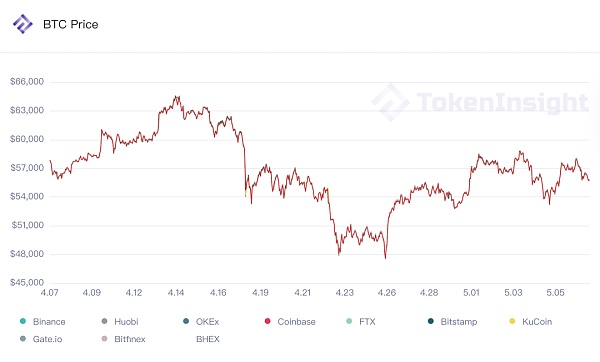Screen dimensions: 600x362
Task: Click the 5.01 date axis label
Action: point(471,293)
